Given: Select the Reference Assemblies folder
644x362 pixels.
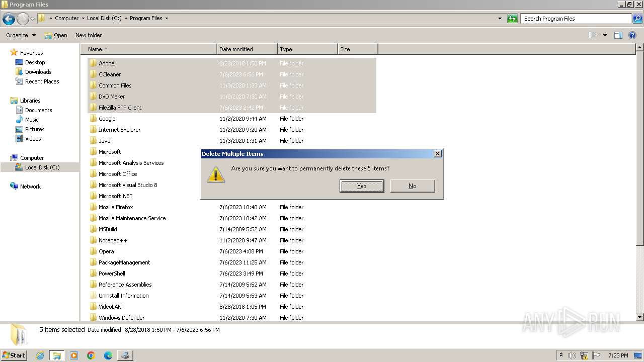Looking at the screenshot, I should (125, 285).
